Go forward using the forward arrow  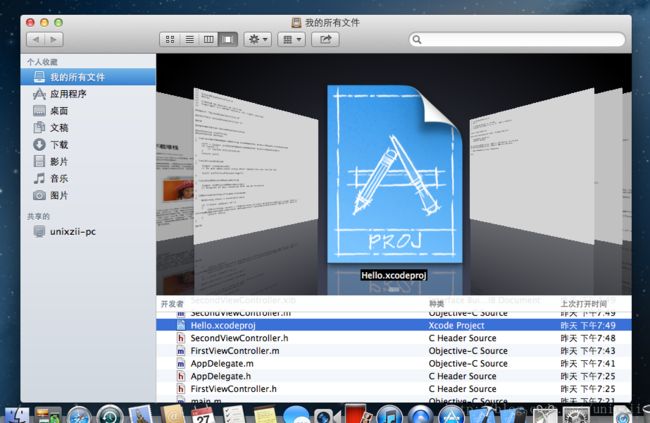(53, 39)
